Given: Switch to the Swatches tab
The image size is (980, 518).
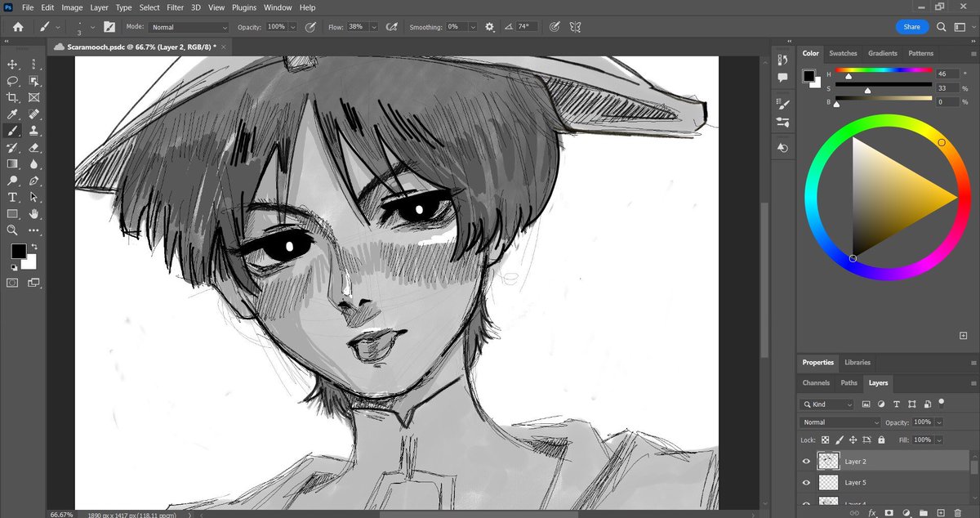Looking at the screenshot, I should click(x=843, y=53).
